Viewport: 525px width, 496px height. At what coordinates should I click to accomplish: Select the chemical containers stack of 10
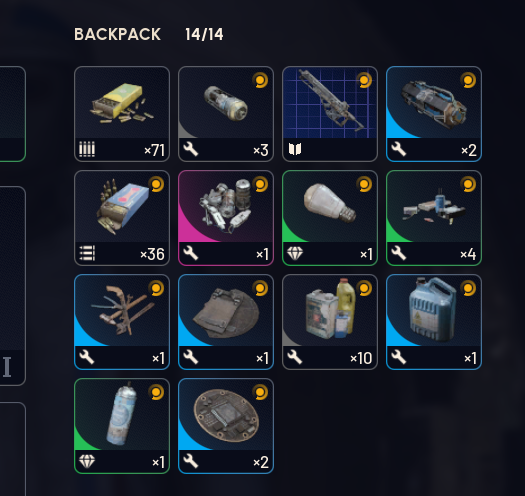(x=330, y=322)
